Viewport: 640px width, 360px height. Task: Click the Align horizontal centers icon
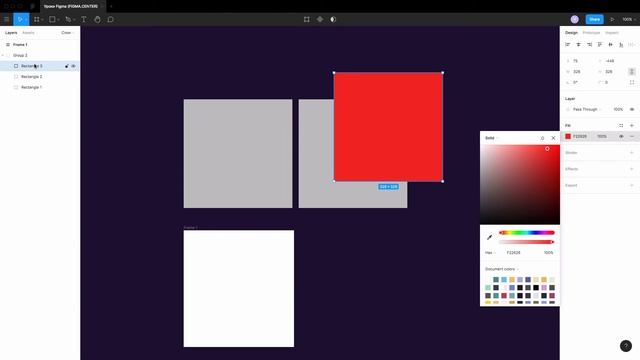(578, 44)
